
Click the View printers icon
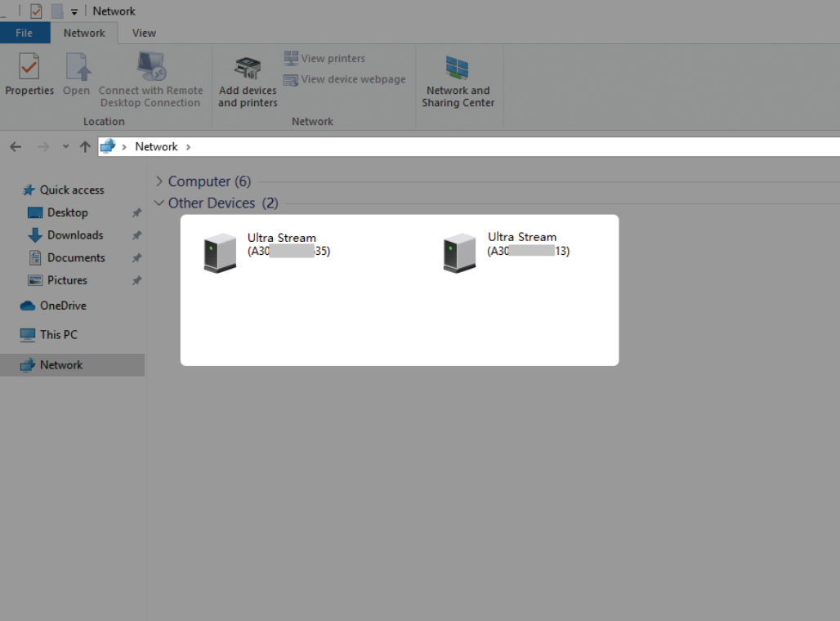click(291, 58)
